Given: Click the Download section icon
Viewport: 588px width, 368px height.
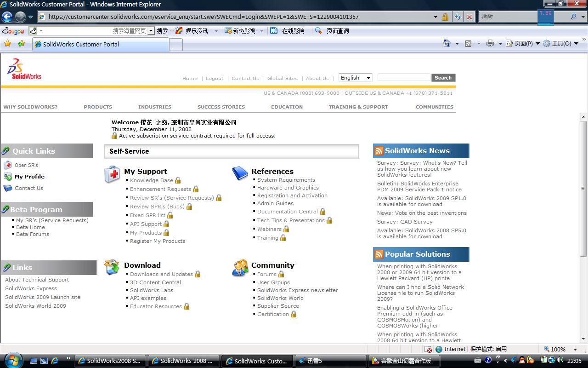Looking at the screenshot, I should point(112,267).
